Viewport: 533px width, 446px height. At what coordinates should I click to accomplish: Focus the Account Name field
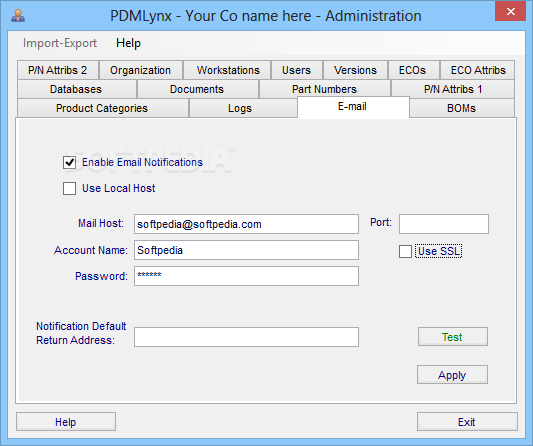[x=246, y=250]
